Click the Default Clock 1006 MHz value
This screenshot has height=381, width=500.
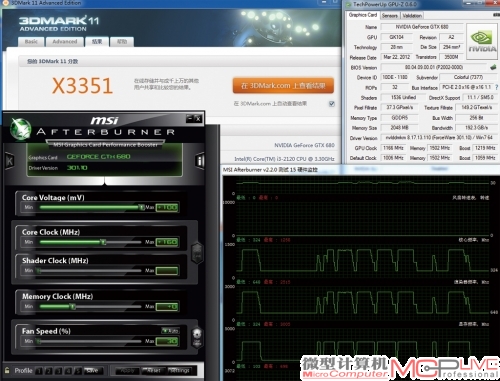pos(393,158)
